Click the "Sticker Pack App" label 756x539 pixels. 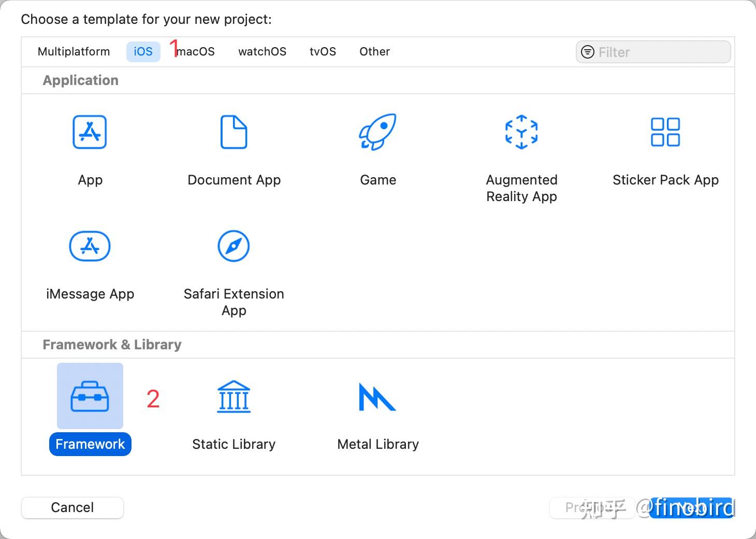[x=665, y=180]
